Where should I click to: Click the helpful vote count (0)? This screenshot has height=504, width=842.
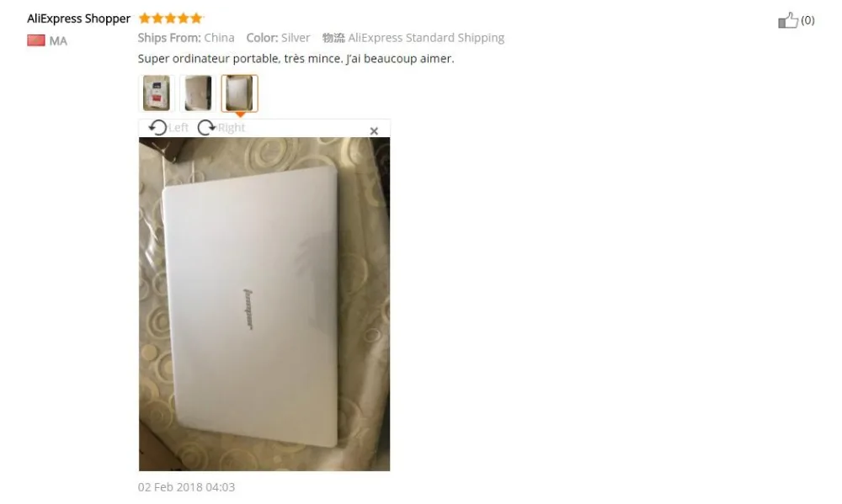(x=807, y=20)
